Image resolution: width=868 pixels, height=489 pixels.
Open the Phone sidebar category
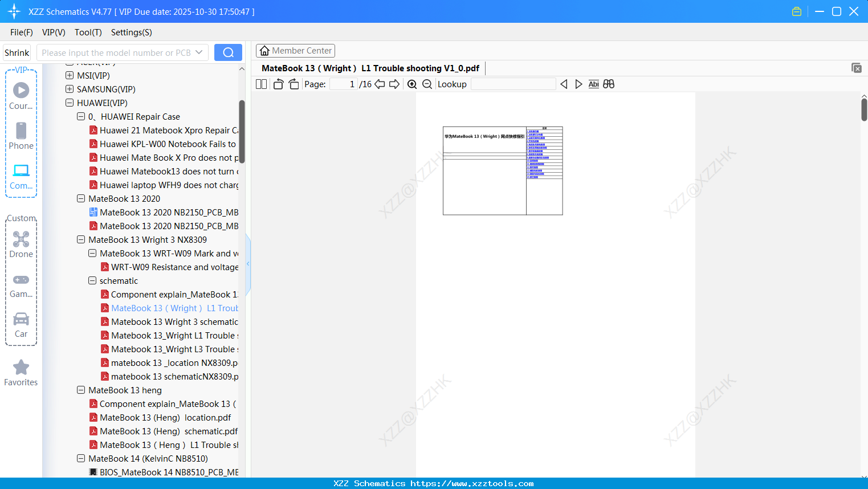click(21, 136)
